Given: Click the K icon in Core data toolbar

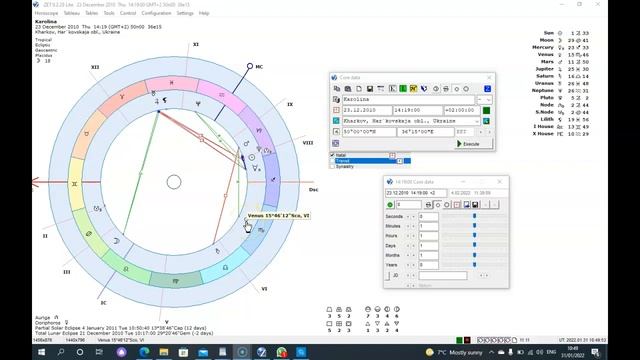Looking at the screenshot, I should 392,89.
